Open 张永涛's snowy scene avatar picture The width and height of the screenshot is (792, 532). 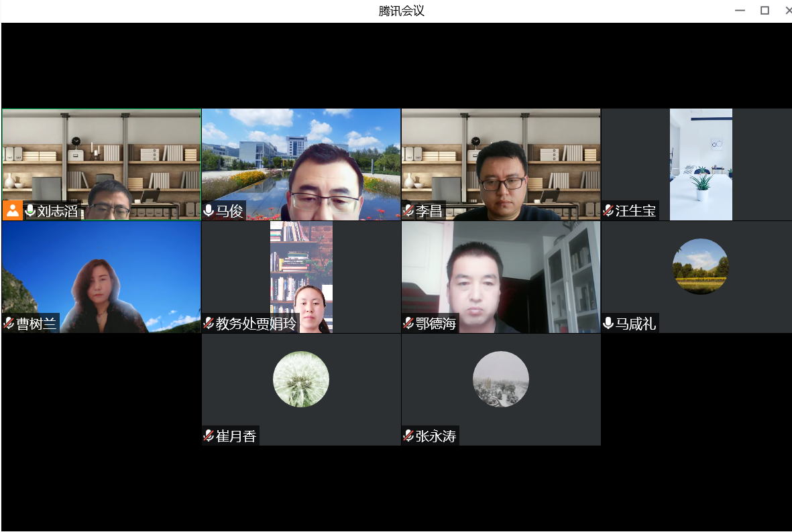(500, 379)
